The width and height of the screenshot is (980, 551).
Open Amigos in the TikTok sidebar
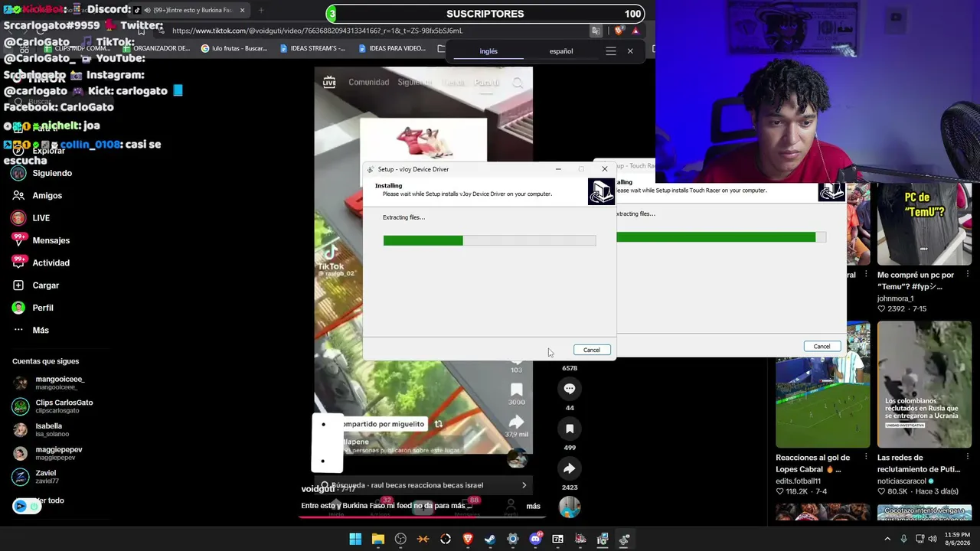[x=38, y=195]
